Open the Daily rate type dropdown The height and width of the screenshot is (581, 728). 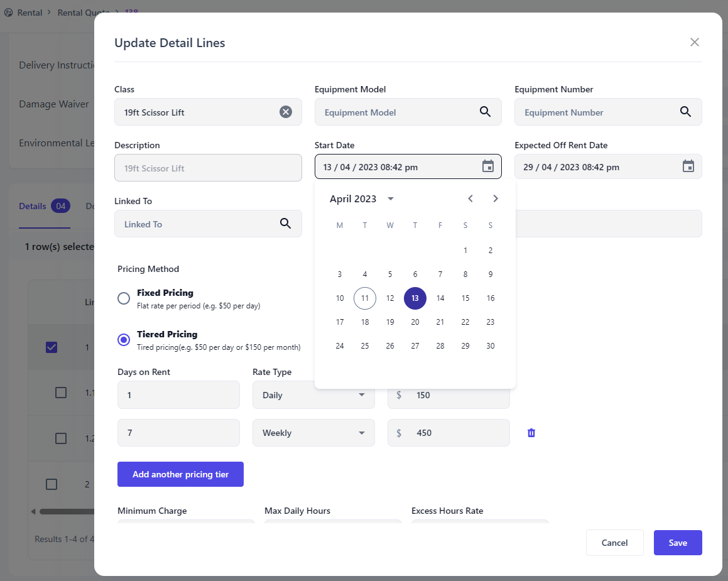[313, 395]
